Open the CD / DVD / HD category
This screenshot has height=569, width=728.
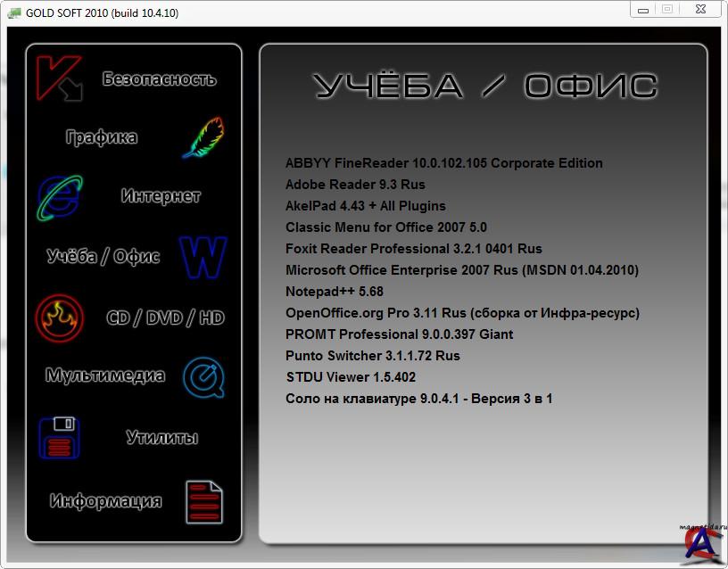[165, 317]
